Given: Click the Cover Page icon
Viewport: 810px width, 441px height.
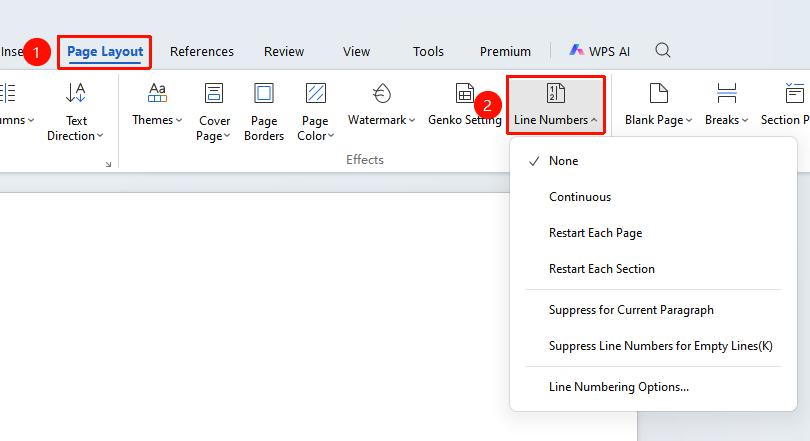Looking at the screenshot, I should point(213,93).
